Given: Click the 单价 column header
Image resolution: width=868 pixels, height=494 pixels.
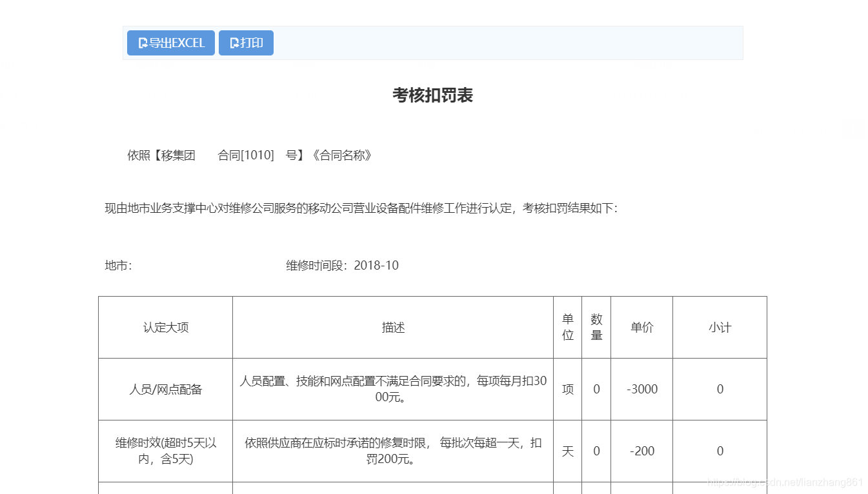Looking at the screenshot, I should point(642,328).
